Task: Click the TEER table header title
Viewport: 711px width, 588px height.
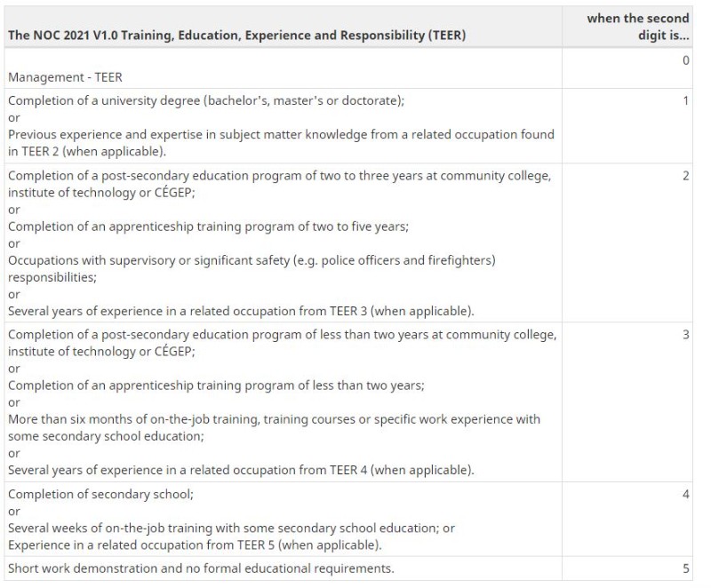Action: coord(237,36)
